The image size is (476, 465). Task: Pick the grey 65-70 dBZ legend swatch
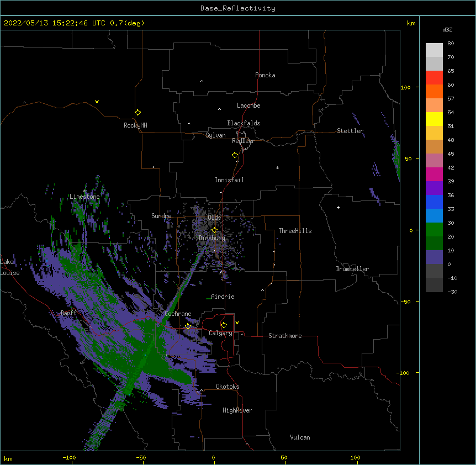tap(434, 64)
